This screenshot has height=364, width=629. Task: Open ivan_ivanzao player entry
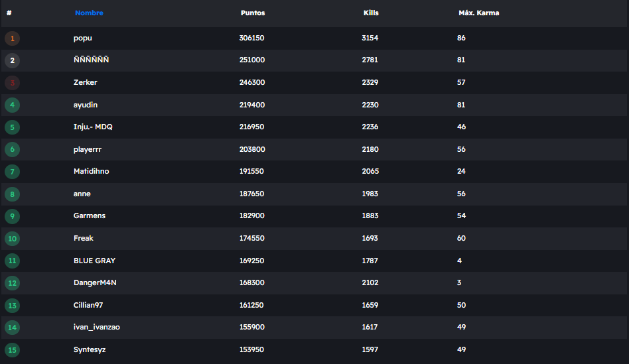click(96, 328)
